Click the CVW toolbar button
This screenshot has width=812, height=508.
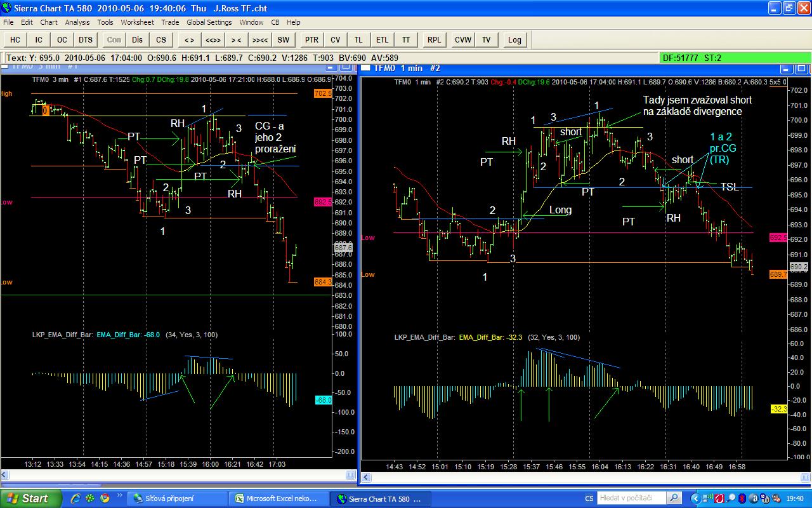pos(463,39)
